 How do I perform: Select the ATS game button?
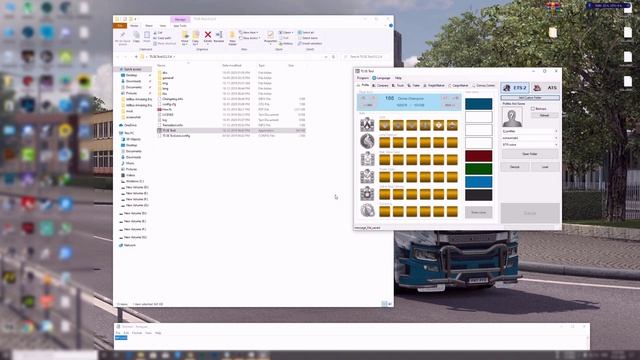[x=546, y=87]
